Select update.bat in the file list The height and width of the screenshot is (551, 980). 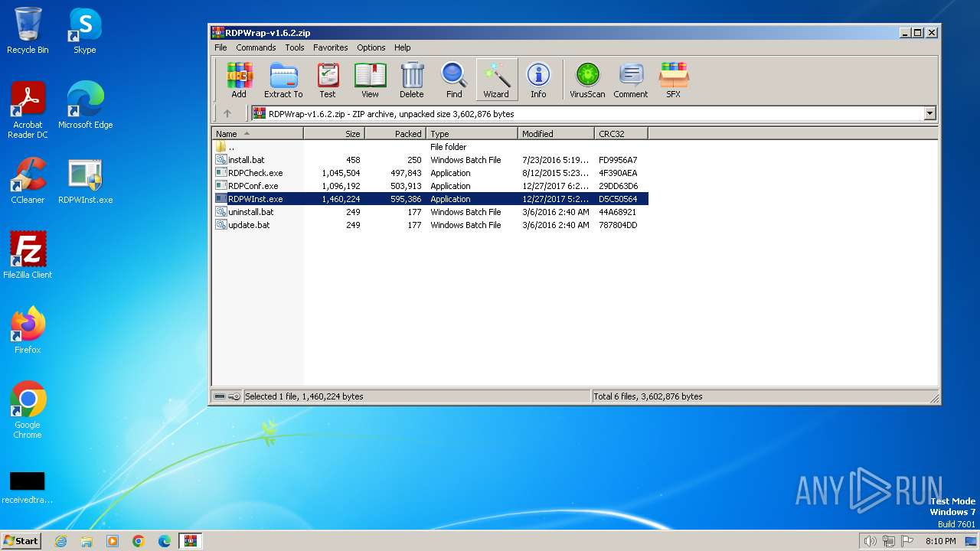(x=430, y=225)
